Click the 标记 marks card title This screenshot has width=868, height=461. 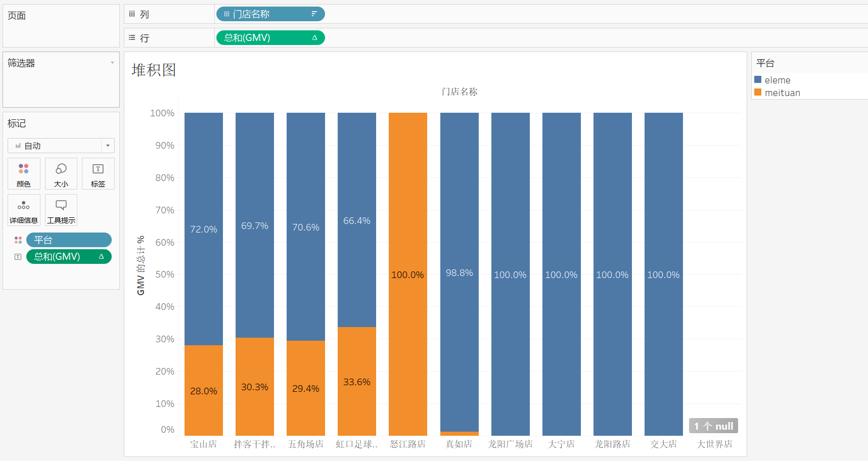pyautogui.click(x=17, y=123)
